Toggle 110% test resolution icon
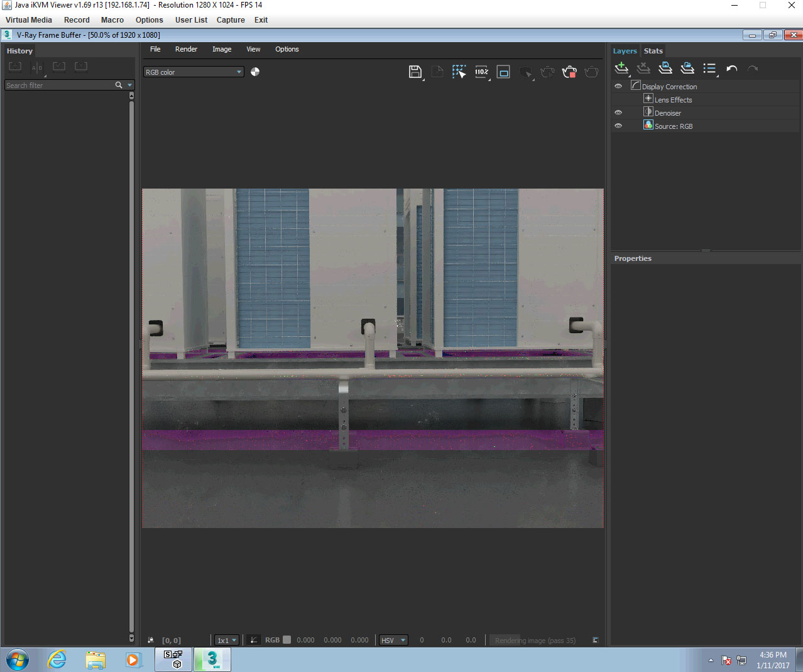 [x=482, y=72]
